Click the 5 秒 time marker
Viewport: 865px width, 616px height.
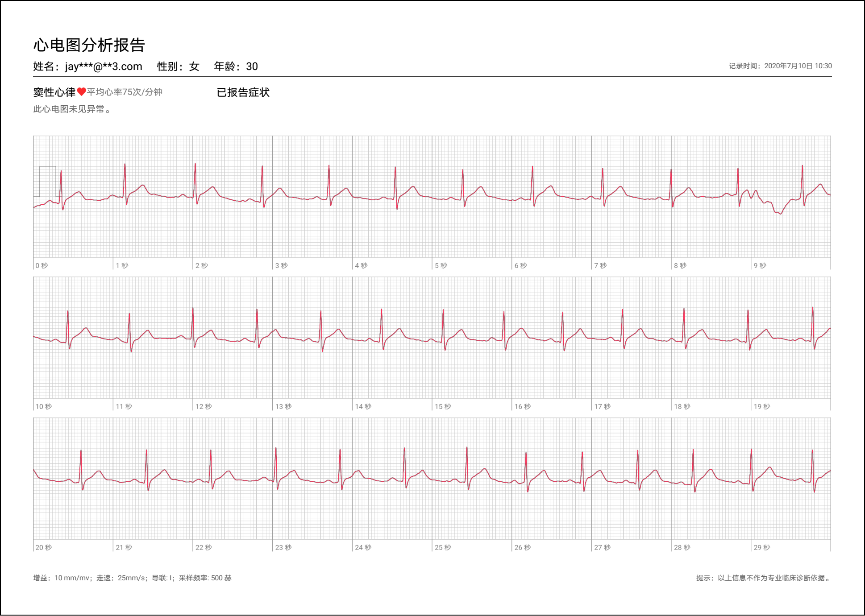(441, 265)
